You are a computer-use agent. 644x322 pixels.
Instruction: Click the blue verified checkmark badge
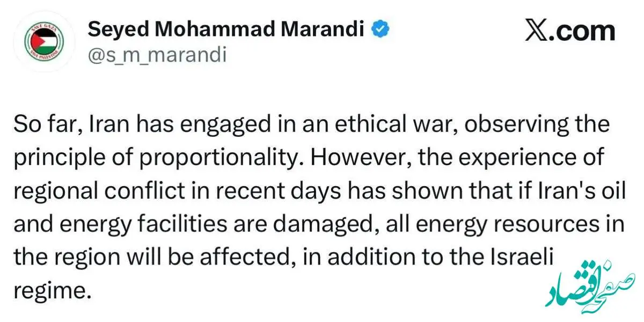click(x=380, y=30)
